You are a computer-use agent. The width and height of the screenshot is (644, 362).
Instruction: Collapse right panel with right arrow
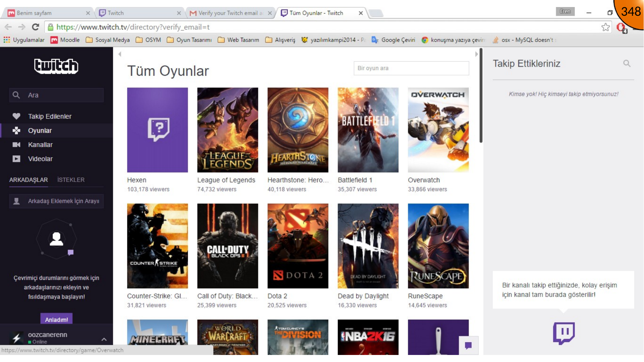coord(476,54)
